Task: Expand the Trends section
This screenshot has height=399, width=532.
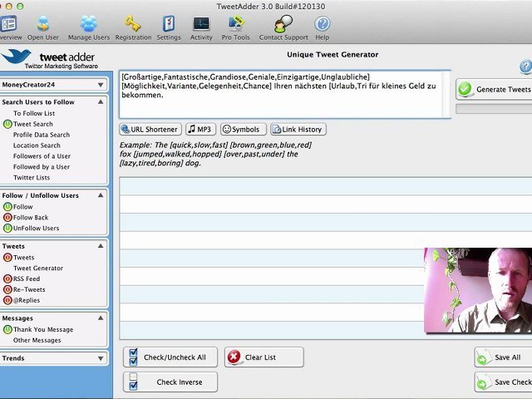Action: click(101, 358)
